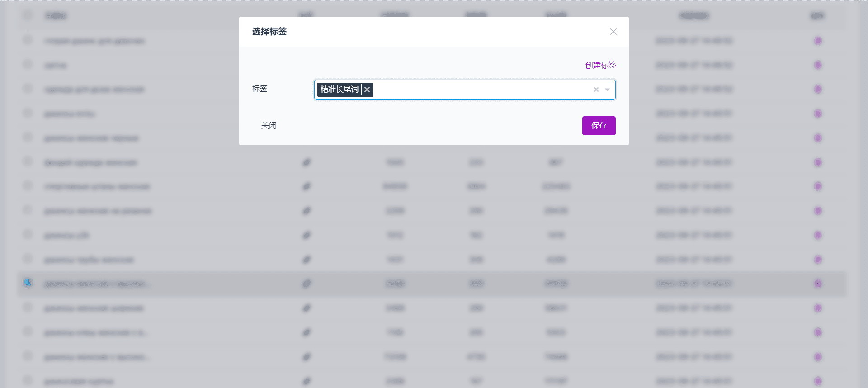Click the link icon in the bottom-most visible row
The width and height of the screenshot is (868, 388).
(307, 381)
